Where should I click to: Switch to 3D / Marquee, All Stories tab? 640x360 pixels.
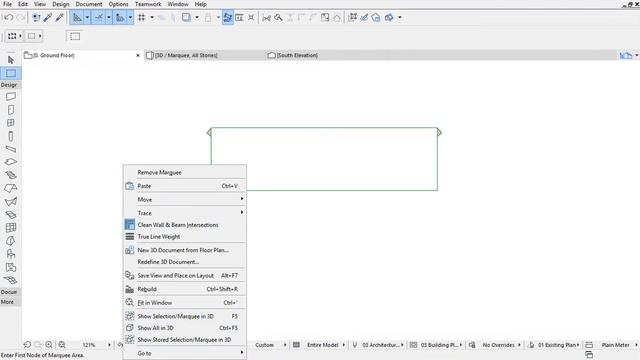click(x=204, y=55)
